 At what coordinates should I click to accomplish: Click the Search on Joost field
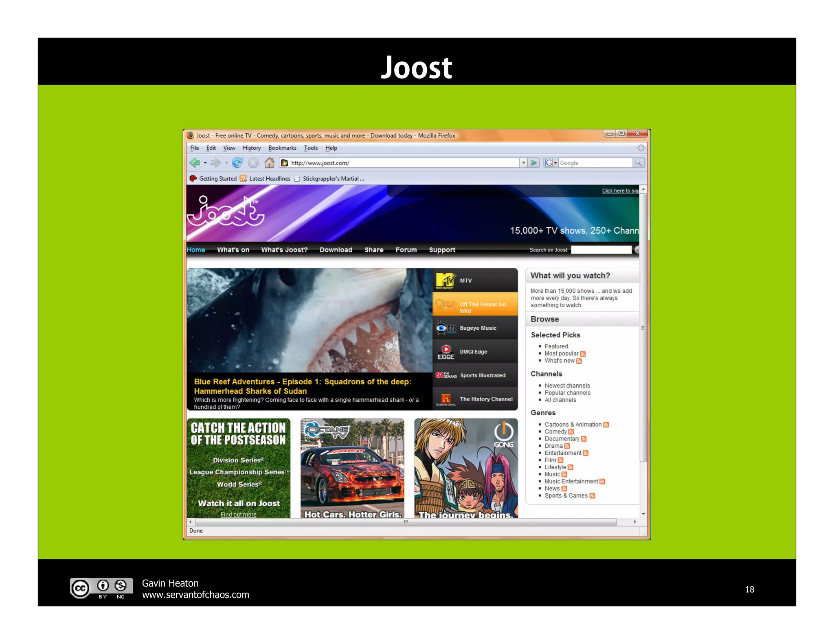pos(601,250)
